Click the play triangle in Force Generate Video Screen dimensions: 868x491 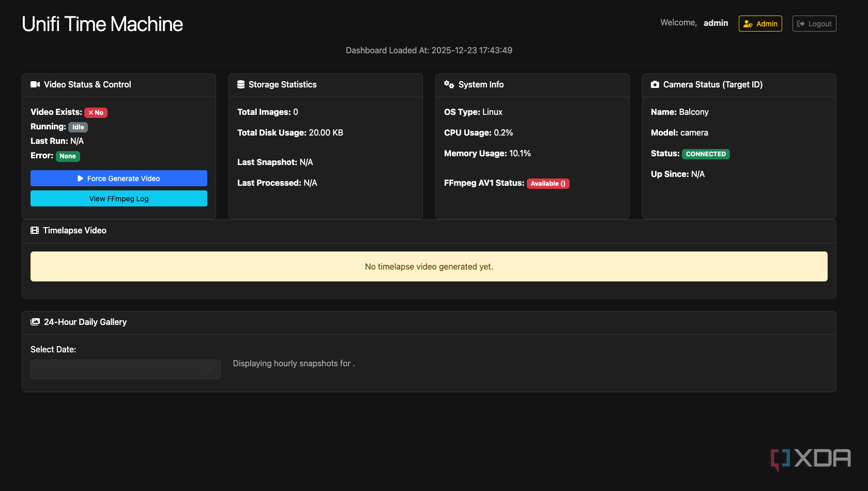click(81, 178)
